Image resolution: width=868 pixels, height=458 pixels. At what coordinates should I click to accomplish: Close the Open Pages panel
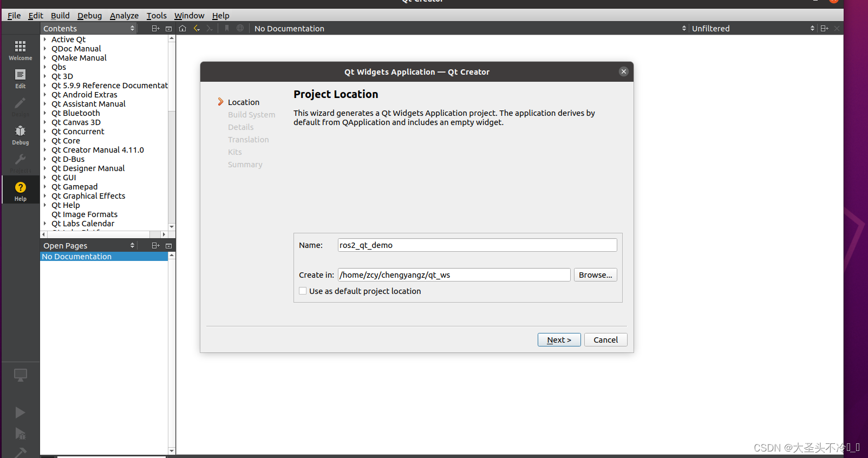pos(168,245)
